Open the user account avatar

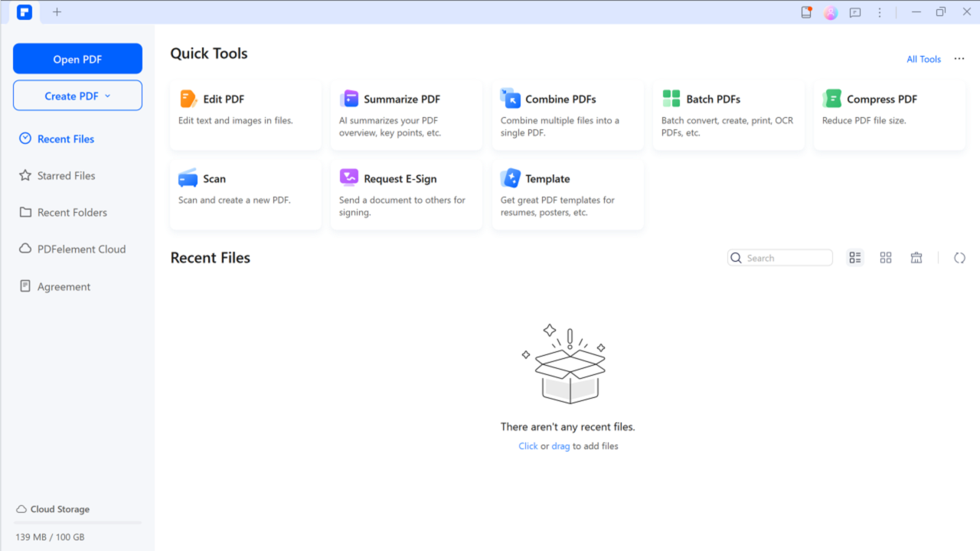[831, 12]
